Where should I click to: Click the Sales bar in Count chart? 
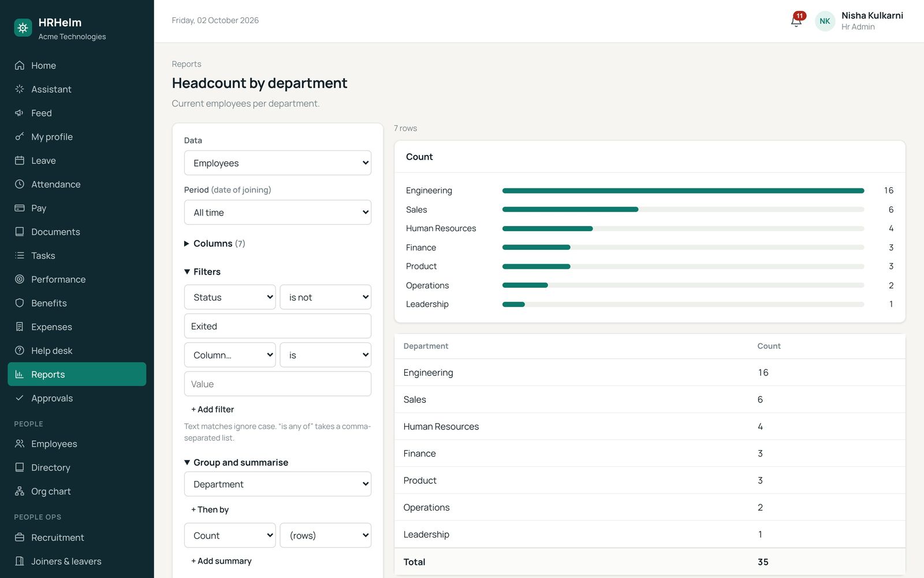tap(571, 209)
